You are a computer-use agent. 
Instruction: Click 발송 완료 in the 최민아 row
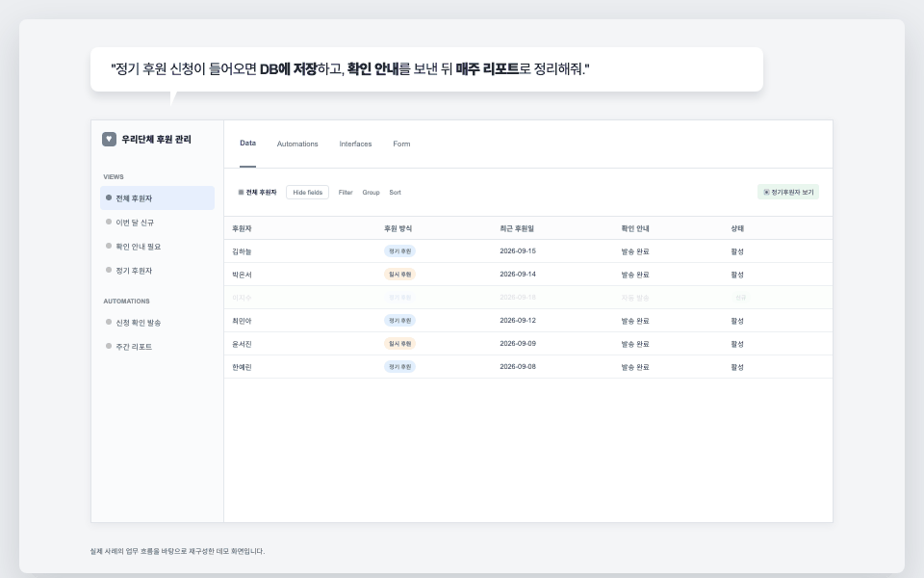[x=634, y=321]
